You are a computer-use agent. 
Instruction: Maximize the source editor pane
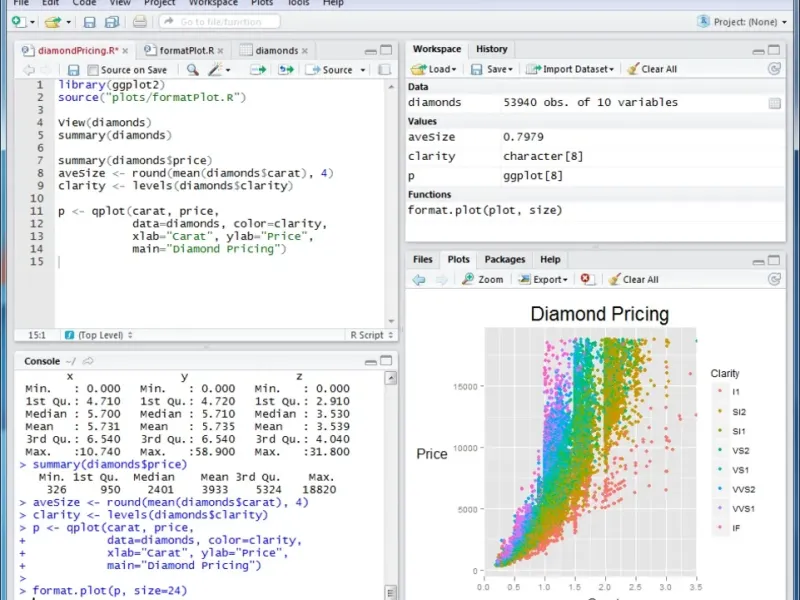coord(386,50)
